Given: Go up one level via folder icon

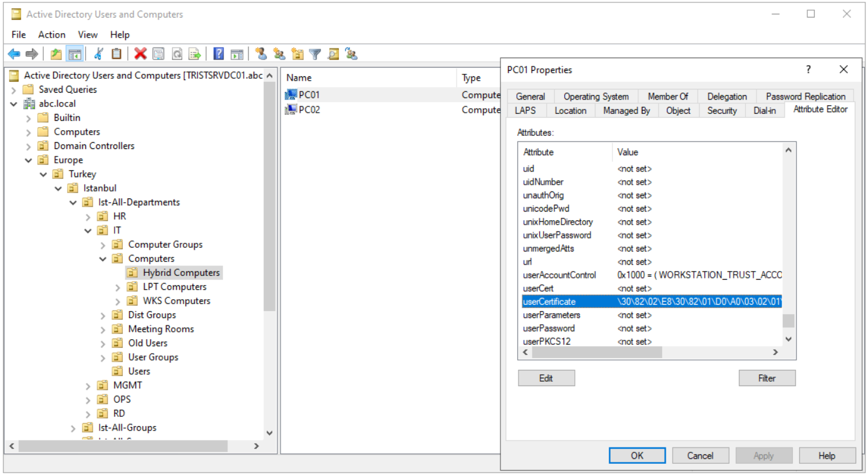Looking at the screenshot, I should 56,54.
